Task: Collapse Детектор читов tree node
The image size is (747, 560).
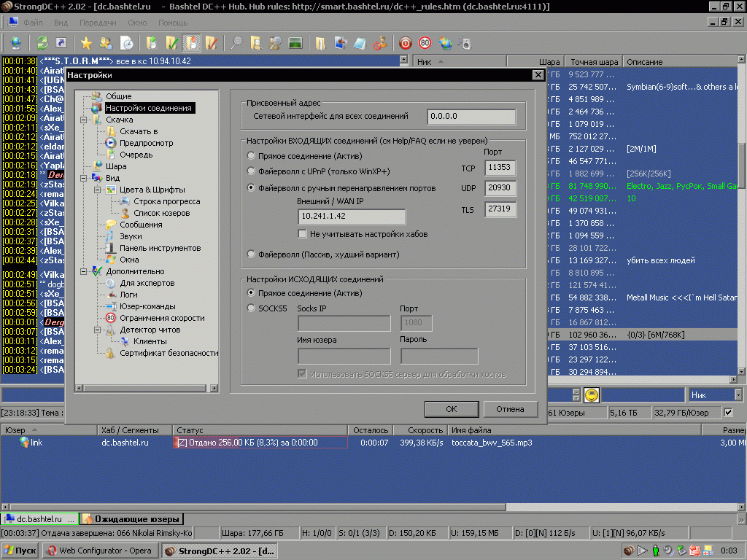Action: tap(97, 330)
